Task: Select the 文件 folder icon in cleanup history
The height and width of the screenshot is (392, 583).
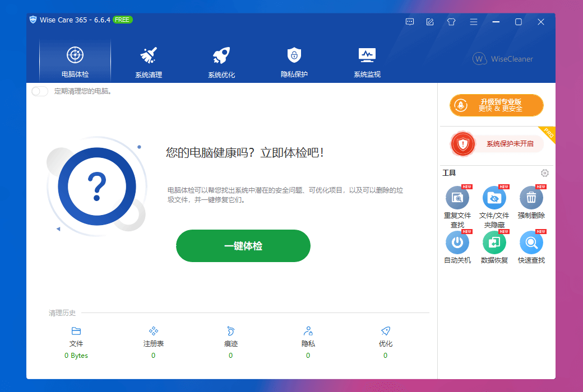Action: click(x=76, y=331)
